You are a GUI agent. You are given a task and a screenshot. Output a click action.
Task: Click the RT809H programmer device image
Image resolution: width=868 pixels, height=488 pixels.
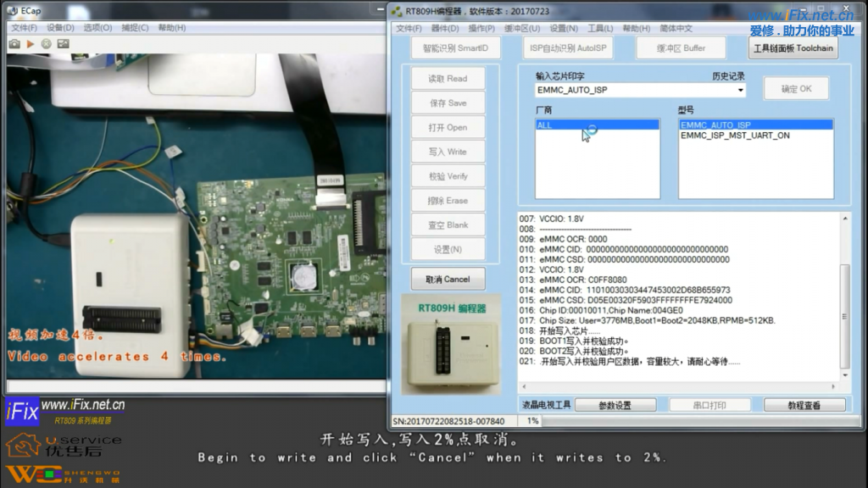[453, 343]
